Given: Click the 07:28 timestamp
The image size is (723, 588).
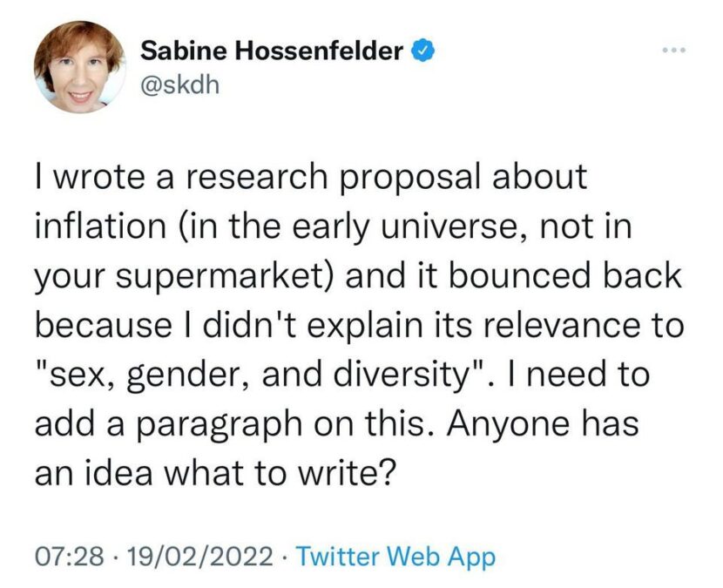Looking at the screenshot, I should [x=69, y=555].
